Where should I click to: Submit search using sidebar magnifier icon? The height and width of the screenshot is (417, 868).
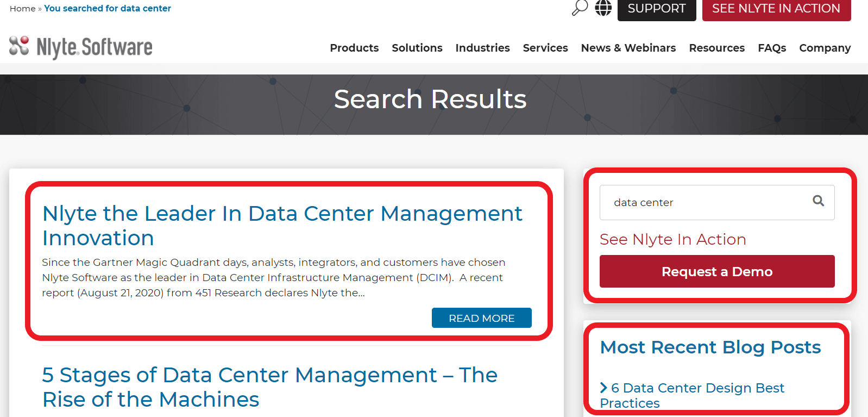pyautogui.click(x=818, y=201)
